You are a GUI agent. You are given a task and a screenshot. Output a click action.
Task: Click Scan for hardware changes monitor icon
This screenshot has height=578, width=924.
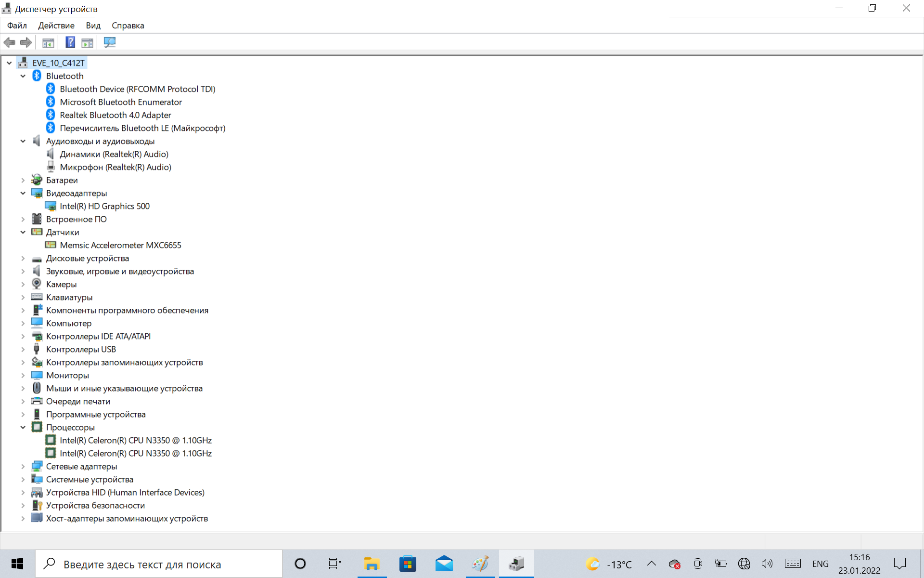tap(110, 42)
